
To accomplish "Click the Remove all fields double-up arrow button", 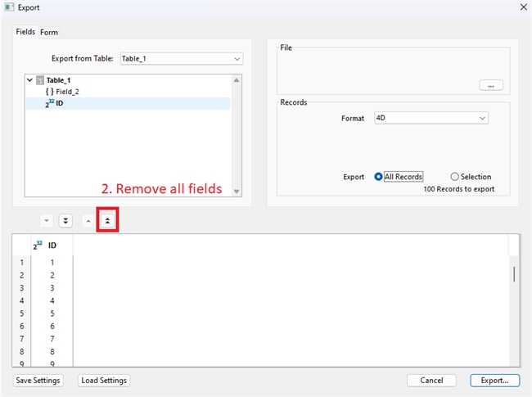I will (108, 221).
